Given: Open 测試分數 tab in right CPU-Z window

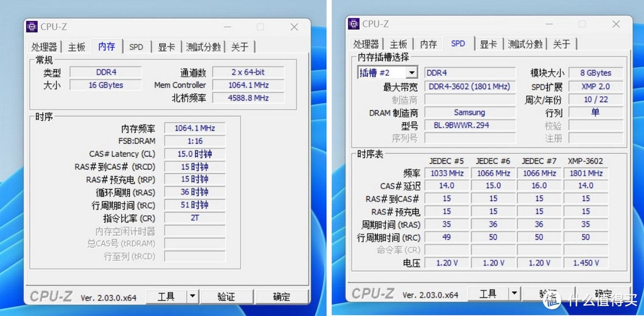Looking at the screenshot, I should pos(525,44).
